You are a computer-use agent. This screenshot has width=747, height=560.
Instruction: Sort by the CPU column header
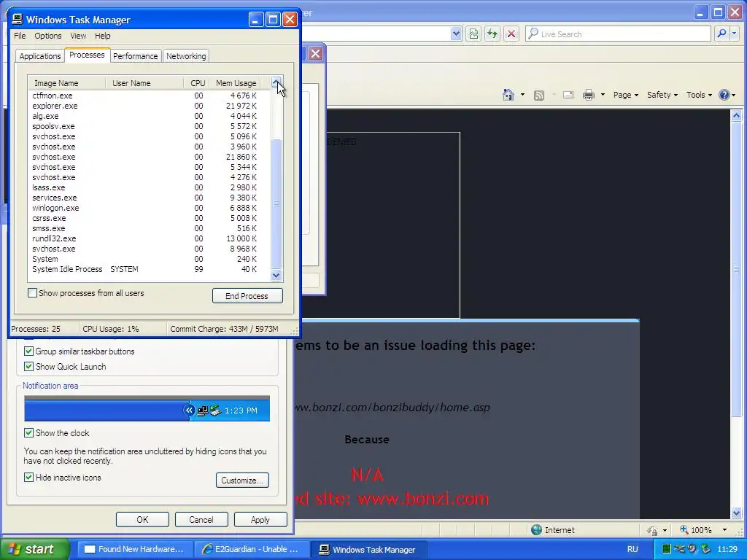(x=197, y=83)
